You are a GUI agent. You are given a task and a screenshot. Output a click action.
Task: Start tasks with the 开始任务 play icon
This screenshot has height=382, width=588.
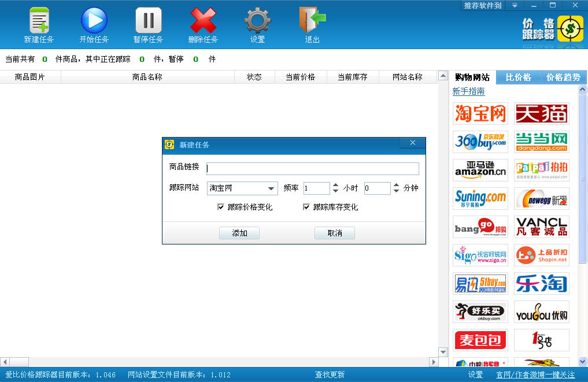pyautogui.click(x=94, y=21)
